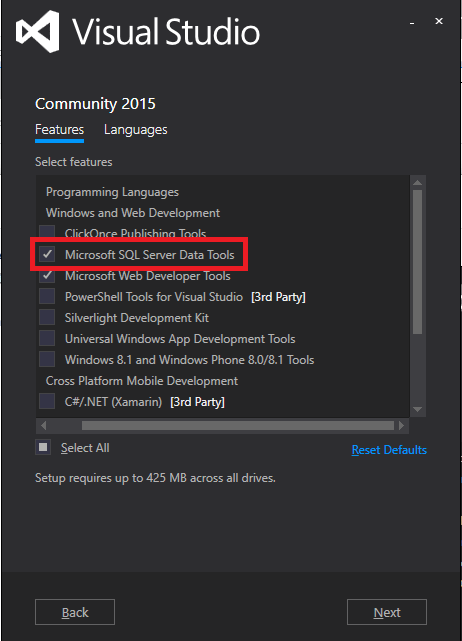This screenshot has width=462, height=641.
Task: Click the horizontal scroll right arrow
Action: pyautogui.click(x=401, y=426)
